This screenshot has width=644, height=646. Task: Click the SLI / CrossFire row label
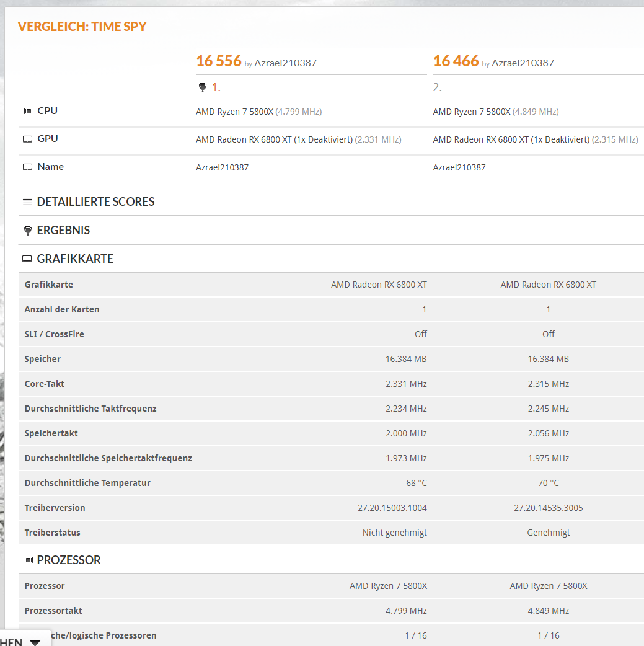54,334
